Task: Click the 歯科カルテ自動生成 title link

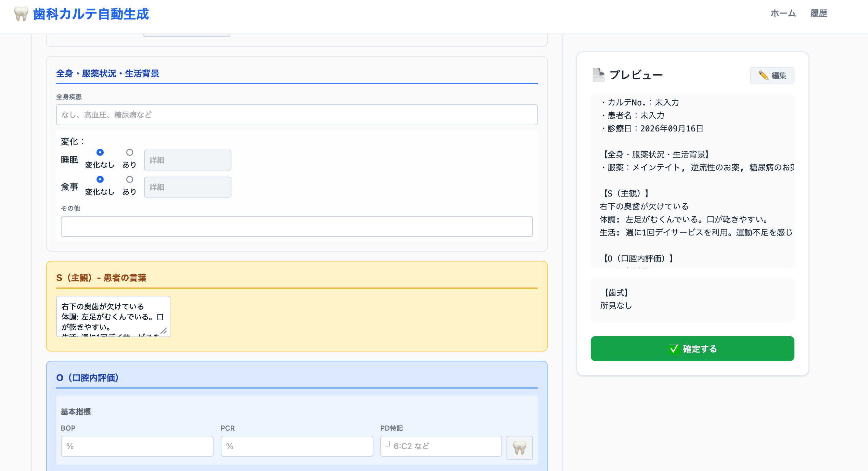Action: 91,14
